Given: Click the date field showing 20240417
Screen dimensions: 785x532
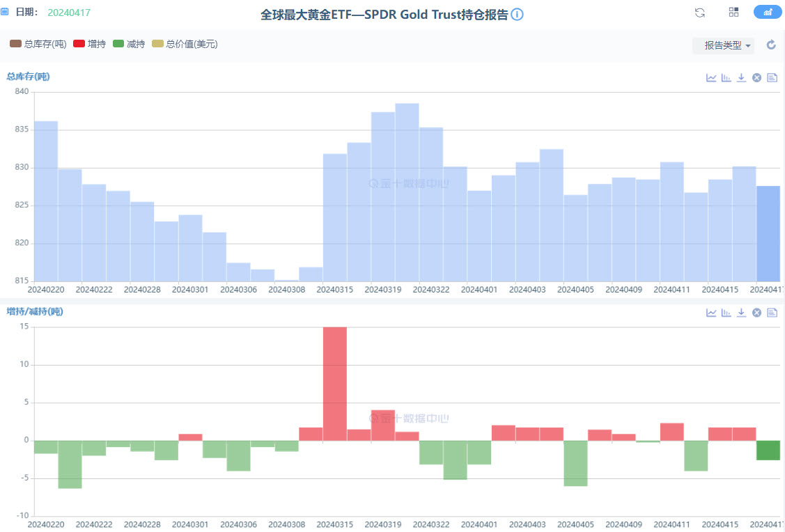Looking at the screenshot, I should tap(69, 13).
